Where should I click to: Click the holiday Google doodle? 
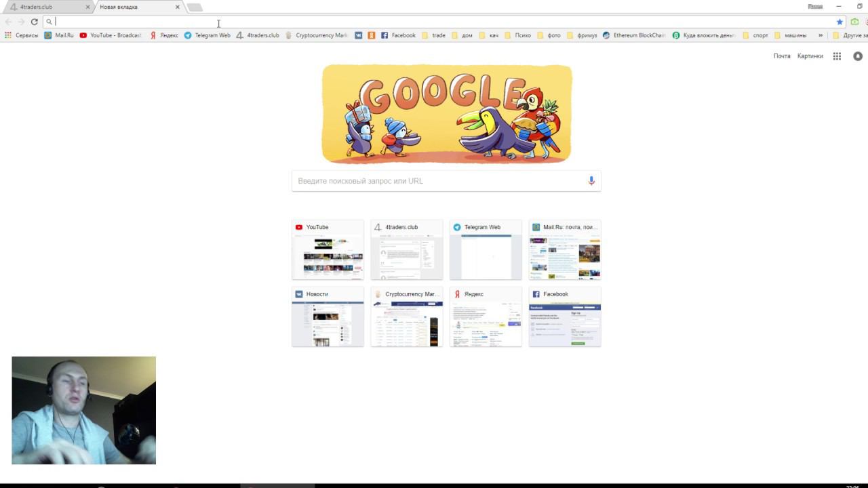447,114
